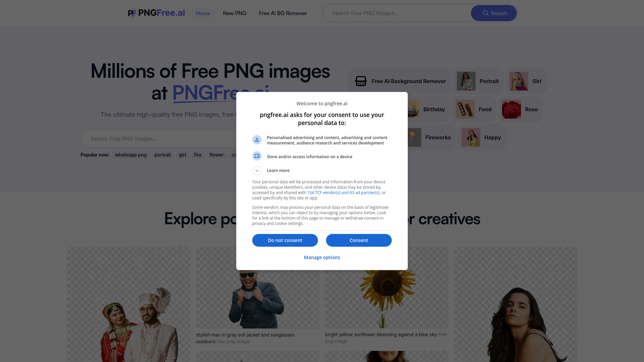This screenshot has height=362, width=644.
Task: Select the Home tab
Action: click(x=203, y=13)
